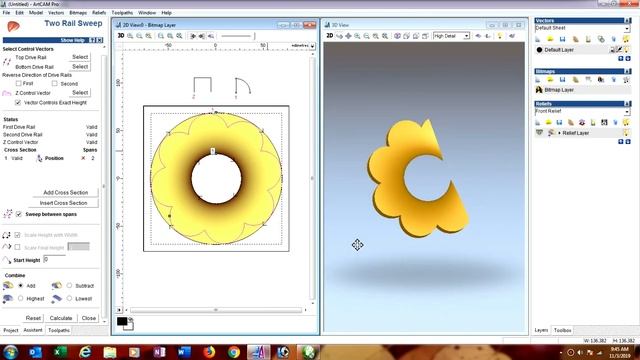Switch 2D View window to 3D
This screenshot has height=360, width=640.
click(121, 36)
